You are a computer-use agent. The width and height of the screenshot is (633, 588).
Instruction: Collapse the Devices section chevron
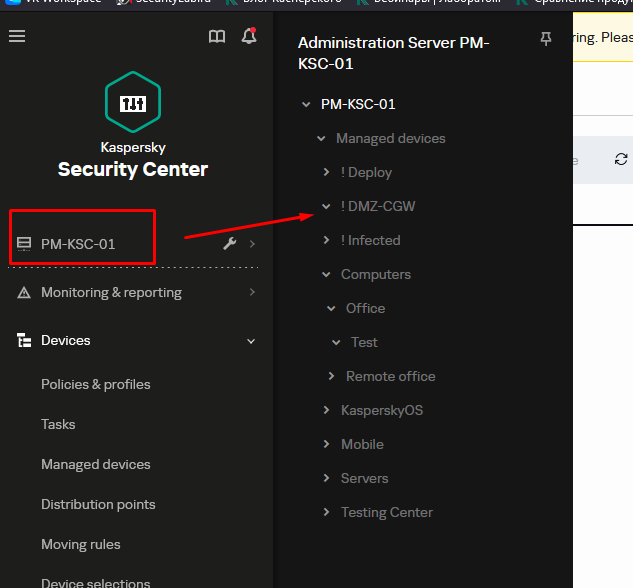click(x=251, y=341)
